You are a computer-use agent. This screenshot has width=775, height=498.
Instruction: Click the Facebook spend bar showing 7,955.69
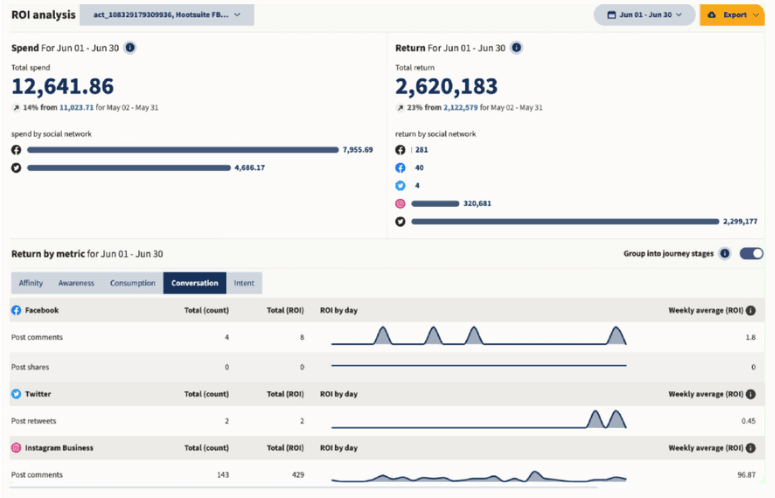pos(183,150)
